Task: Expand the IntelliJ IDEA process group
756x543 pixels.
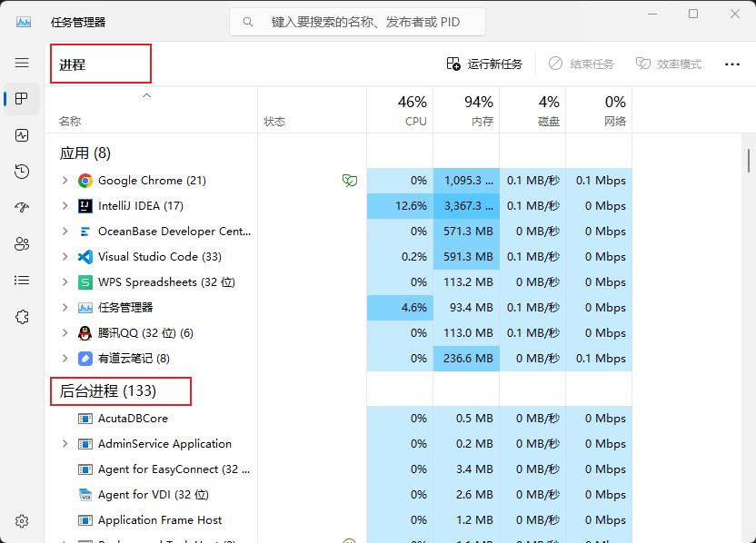Action: (x=65, y=206)
